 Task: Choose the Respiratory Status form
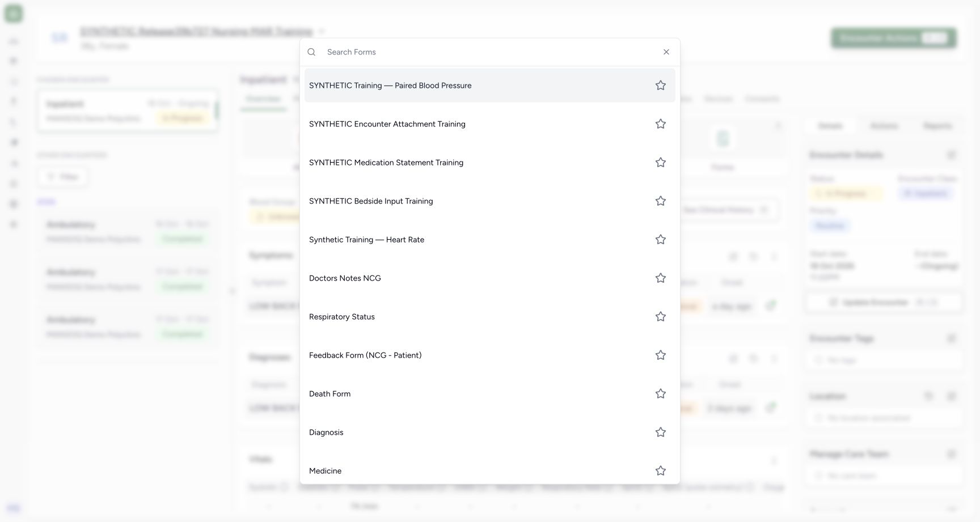(x=490, y=317)
